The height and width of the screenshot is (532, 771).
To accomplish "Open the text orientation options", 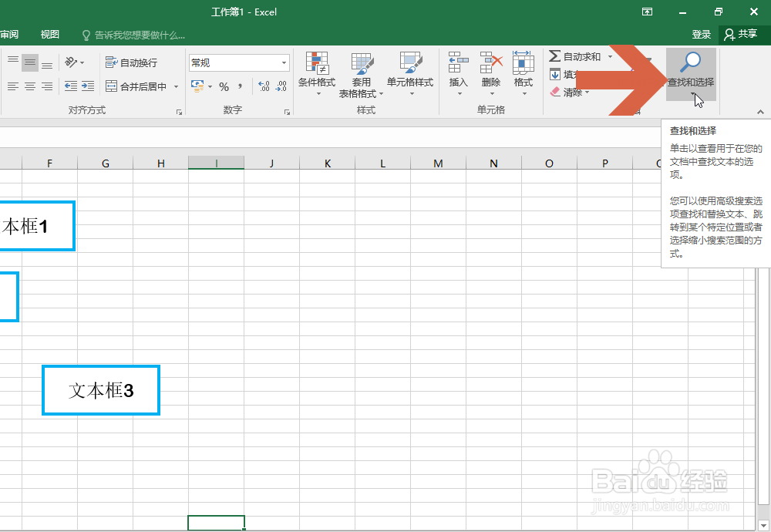I will click(x=74, y=62).
